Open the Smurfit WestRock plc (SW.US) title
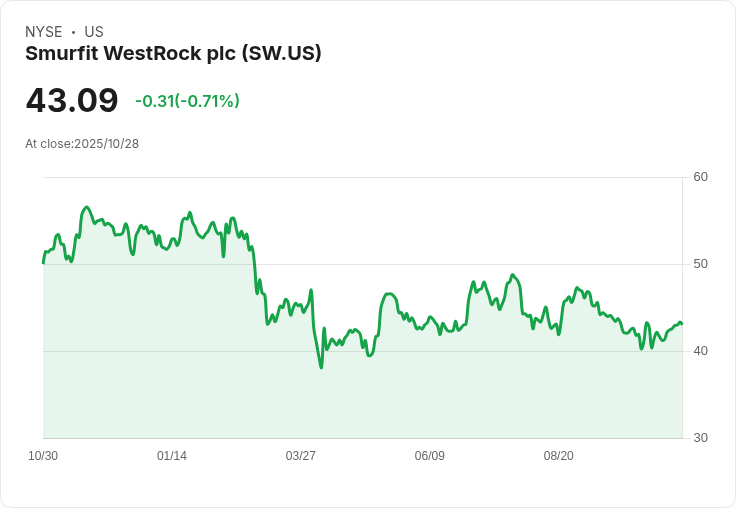This screenshot has height=508, width=736. pos(173,54)
